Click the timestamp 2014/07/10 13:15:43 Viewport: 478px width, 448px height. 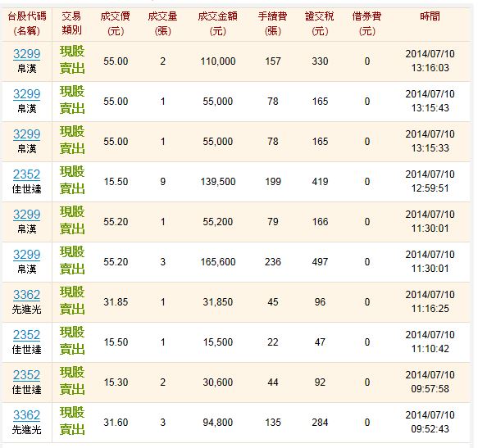pos(430,101)
